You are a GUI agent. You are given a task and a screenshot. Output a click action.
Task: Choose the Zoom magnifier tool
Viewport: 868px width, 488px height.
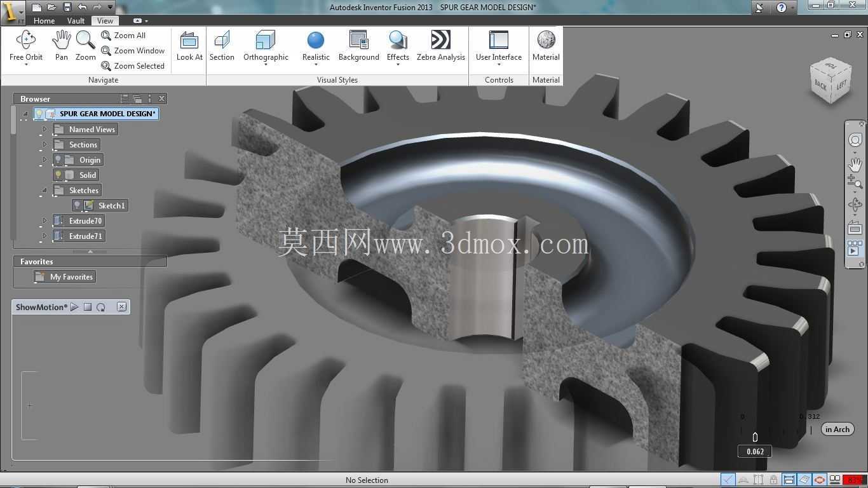(x=85, y=46)
